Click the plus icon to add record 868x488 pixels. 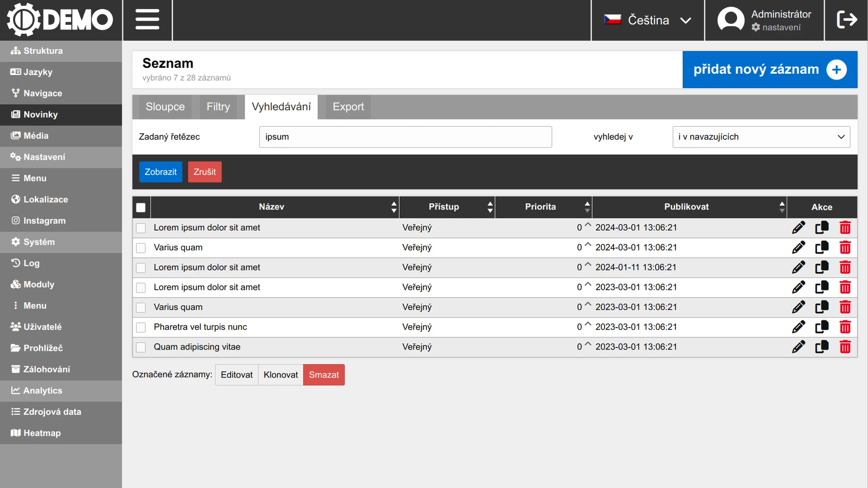coord(836,70)
